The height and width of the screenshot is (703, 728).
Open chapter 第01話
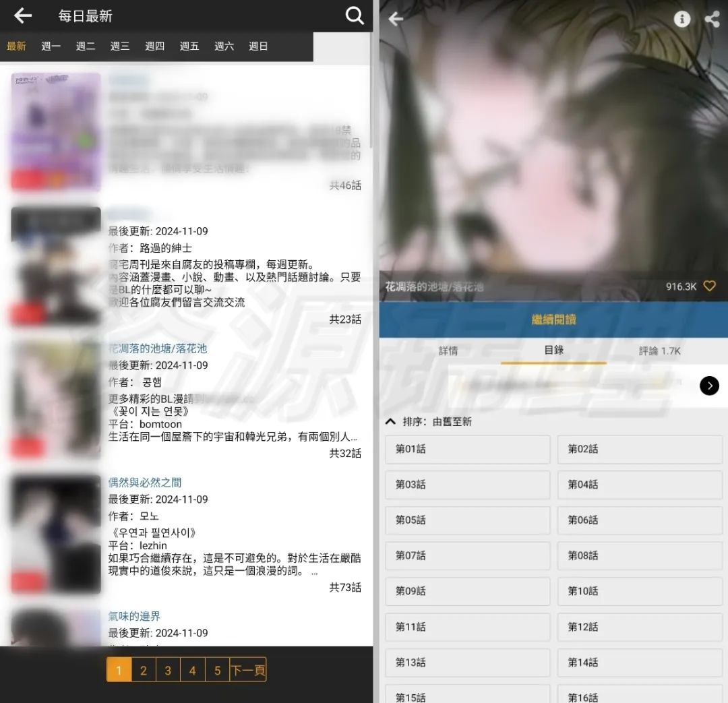tap(468, 449)
